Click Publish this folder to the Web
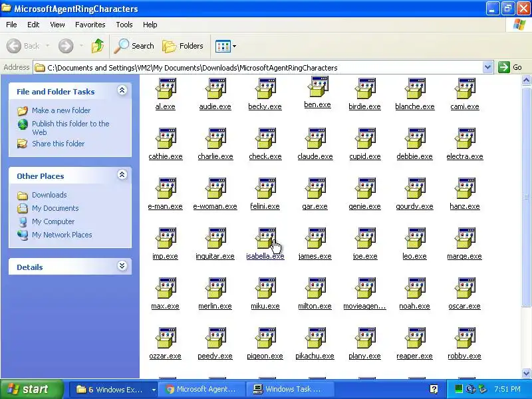Image resolution: width=532 pixels, height=399 pixels. 70,128
